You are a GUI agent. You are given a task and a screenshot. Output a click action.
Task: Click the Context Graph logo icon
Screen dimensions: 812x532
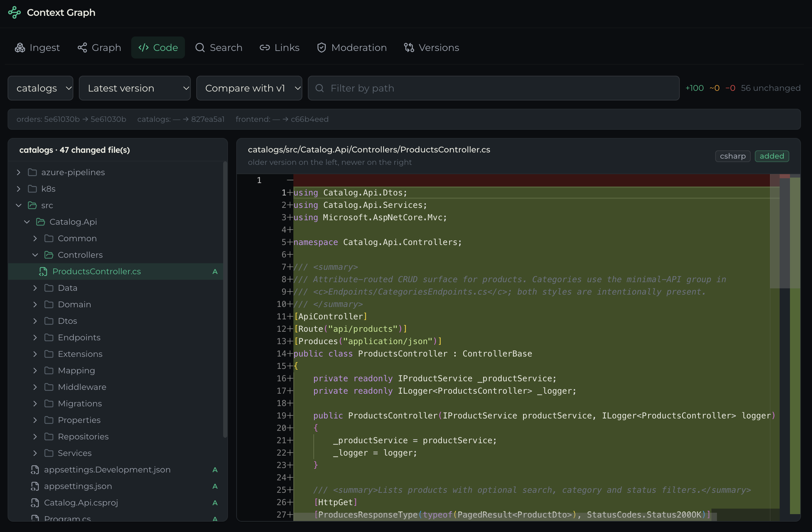(x=14, y=12)
